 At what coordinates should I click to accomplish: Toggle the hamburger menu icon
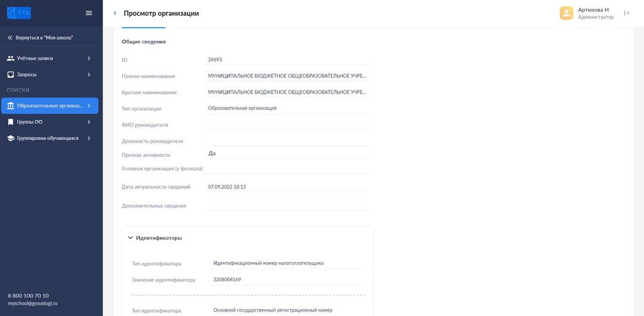point(89,13)
